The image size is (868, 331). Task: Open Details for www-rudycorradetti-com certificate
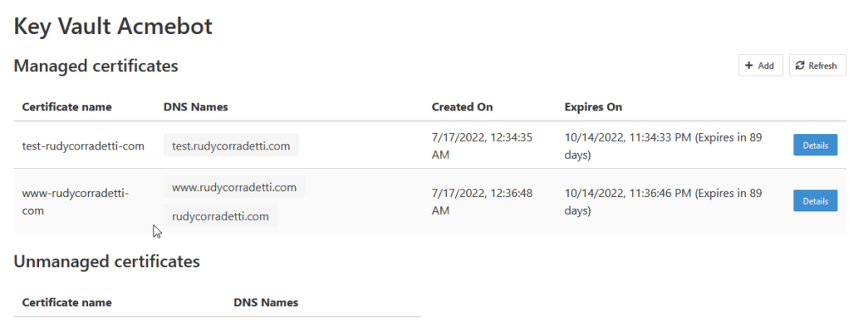point(815,200)
